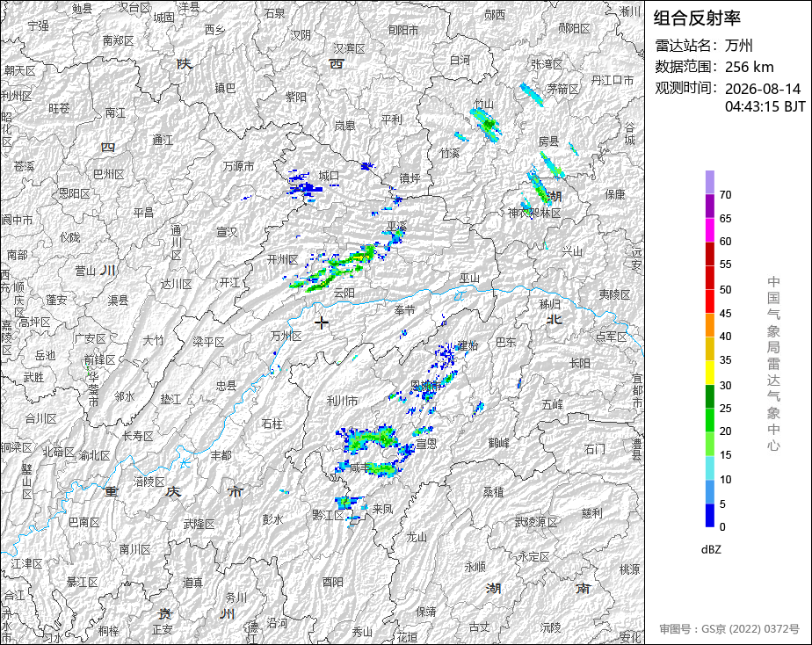Viewport: 812px width, 645px height.
Task: Click the 中国气象局雷达气象中心 vertical text
Action: [x=773, y=364]
